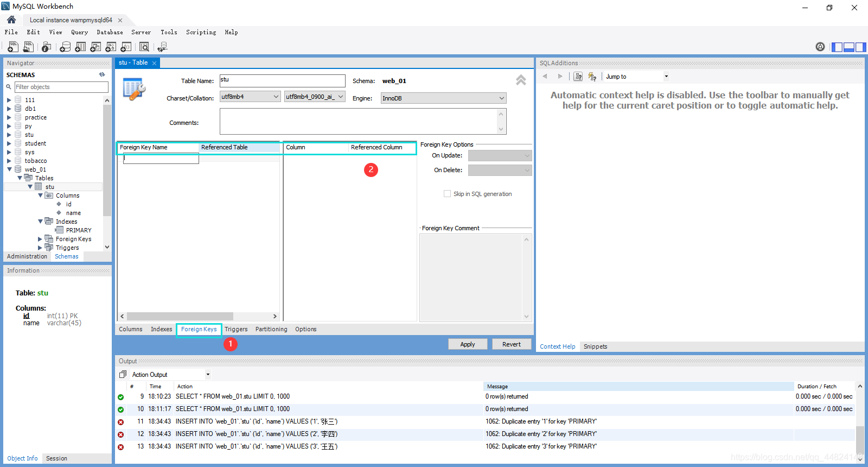Toggle the bottom output panel icon
The width and height of the screenshot is (868, 467).
[x=849, y=47]
